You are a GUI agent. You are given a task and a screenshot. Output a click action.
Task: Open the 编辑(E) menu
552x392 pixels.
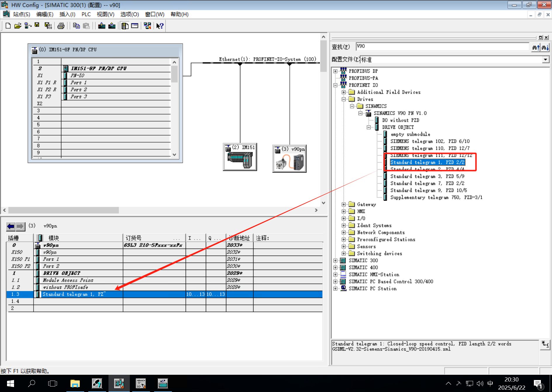pyautogui.click(x=45, y=14)
